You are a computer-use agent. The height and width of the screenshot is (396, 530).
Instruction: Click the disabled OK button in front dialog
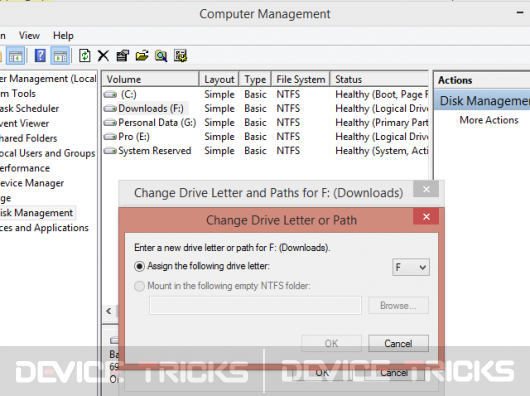coord(331,343)
